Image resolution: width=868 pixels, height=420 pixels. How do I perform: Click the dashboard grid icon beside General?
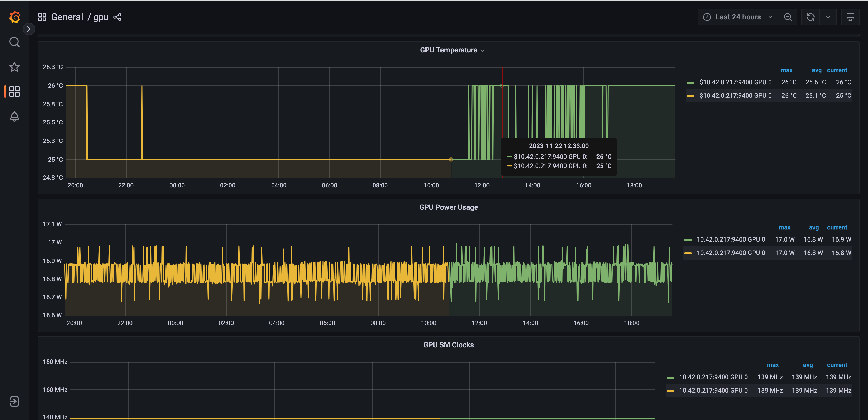click(42, 17)
